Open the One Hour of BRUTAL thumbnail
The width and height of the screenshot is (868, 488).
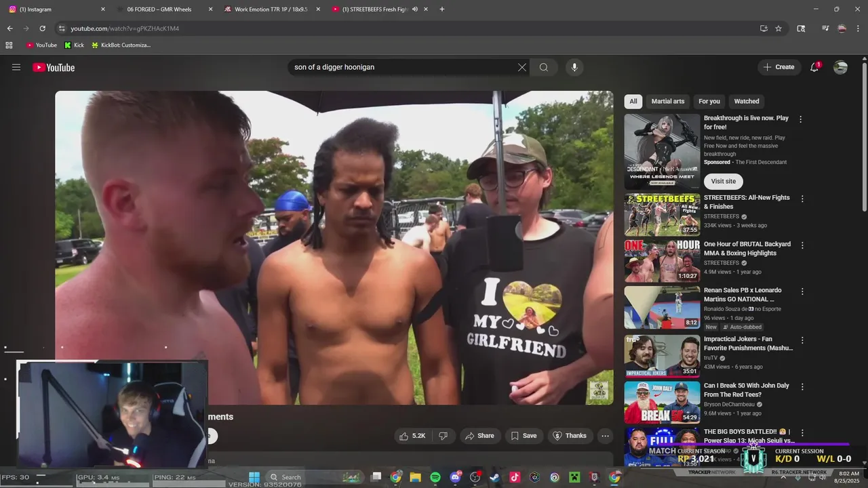pos(662,261)
